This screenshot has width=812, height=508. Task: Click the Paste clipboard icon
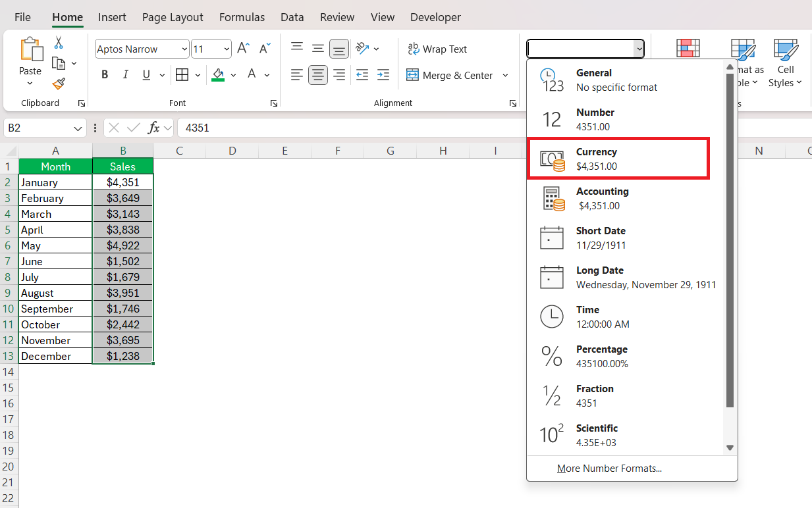30,51
